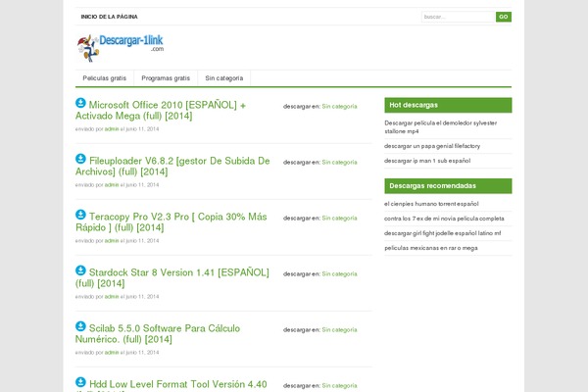
Task: Open the Peliculas gratis menu tab
Action: click(104, 78)
